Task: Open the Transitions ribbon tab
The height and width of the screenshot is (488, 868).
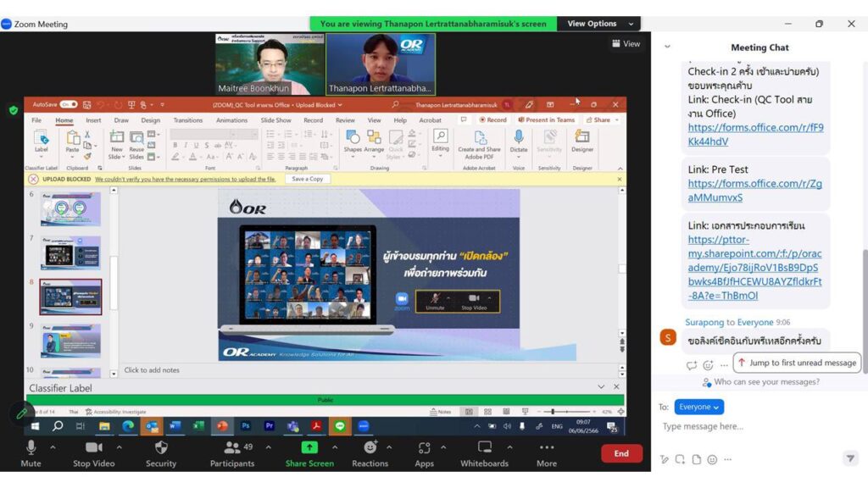Action: 187,120
